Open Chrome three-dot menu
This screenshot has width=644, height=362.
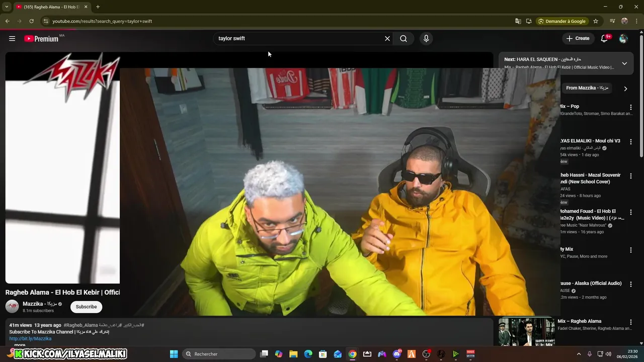tap(636, 21)
